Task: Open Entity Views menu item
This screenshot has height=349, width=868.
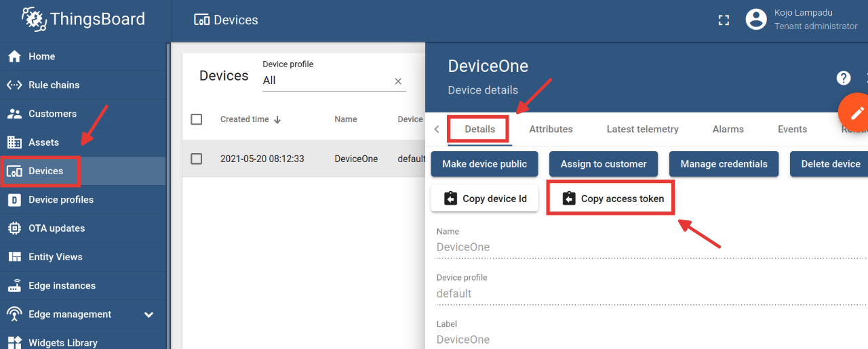Action: tap(83, 257)
